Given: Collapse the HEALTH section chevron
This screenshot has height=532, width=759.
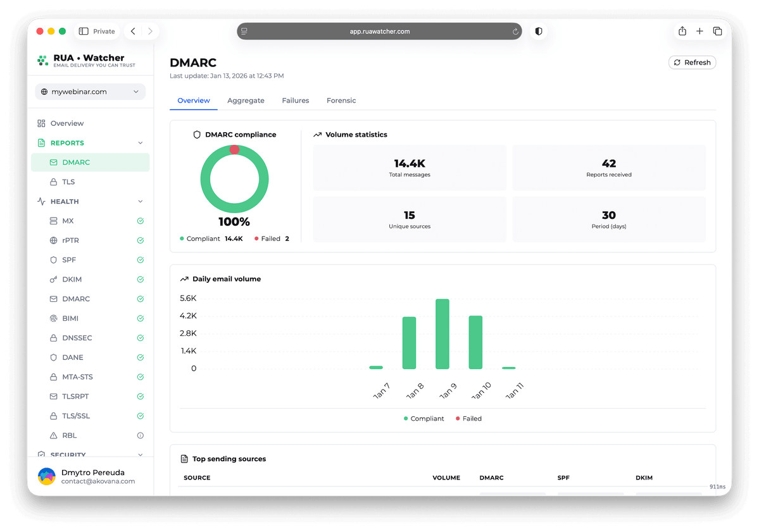Looking at the screenshot, I should click(x=141, y=202).
